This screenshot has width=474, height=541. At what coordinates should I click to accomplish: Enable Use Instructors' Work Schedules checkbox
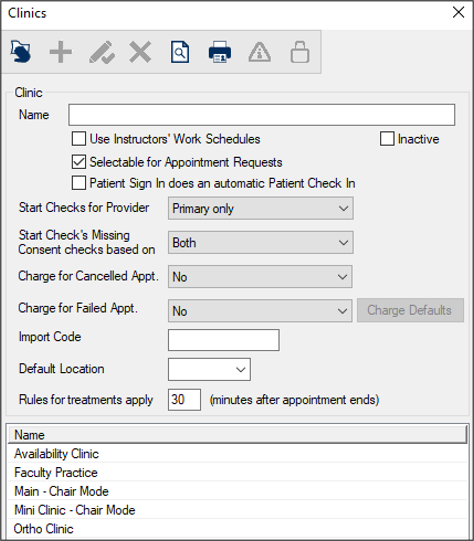coord(79,139)
